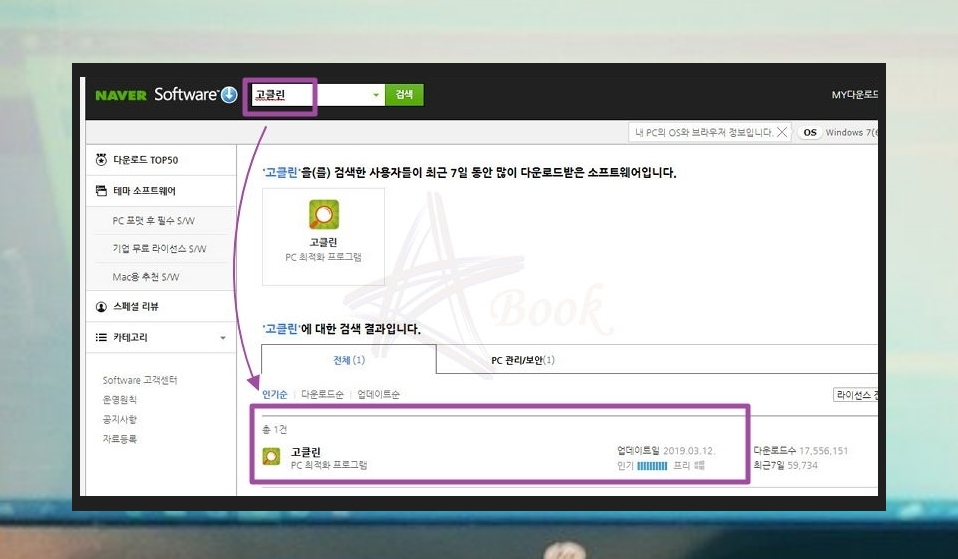Viewport: 958px width, 559px height.
Task: Switch to 전체 (1) tab
Action: 349,360
